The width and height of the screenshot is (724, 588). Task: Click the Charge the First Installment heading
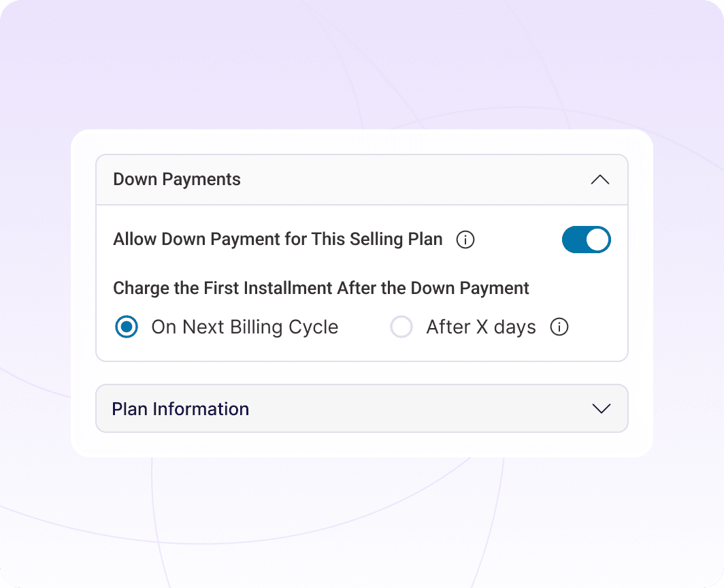pos(320,288)
